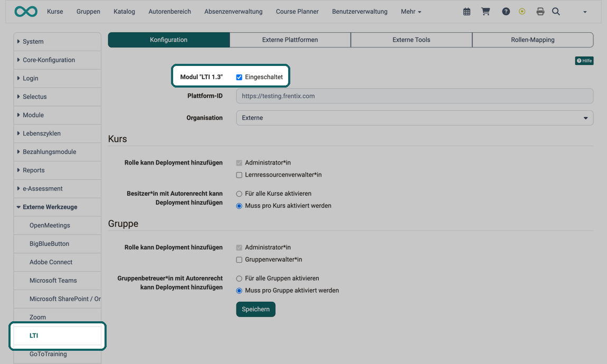Open Absenzenverwaltung in top navigation
Screen dimensions: 607x364
[x=233, y=12]
